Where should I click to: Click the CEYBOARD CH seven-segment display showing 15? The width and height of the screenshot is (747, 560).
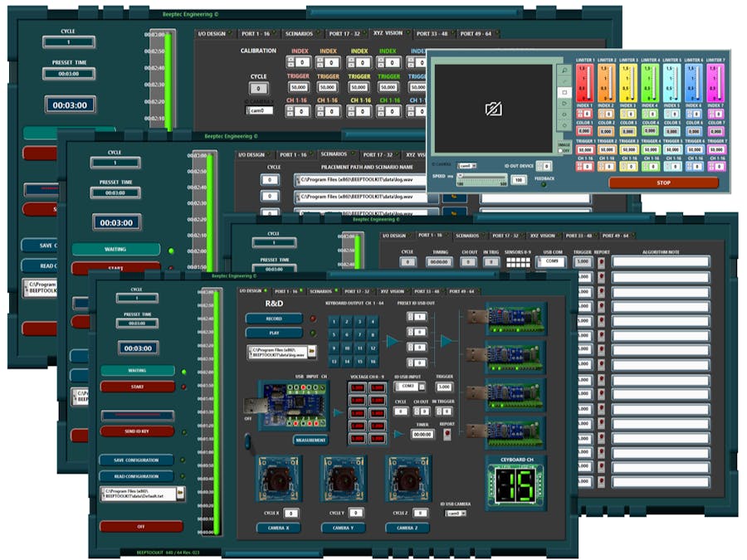[516, 485]
